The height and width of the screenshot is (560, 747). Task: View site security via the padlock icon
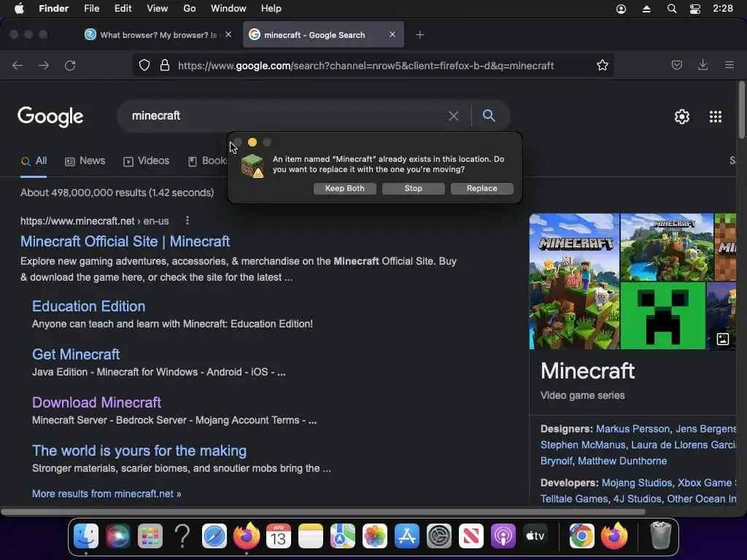(165, 65)
